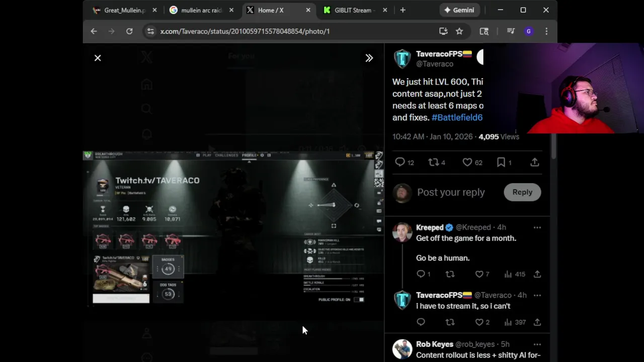Close the GIBLIT Stream tab
644x362 pixels.
point(385,10)
